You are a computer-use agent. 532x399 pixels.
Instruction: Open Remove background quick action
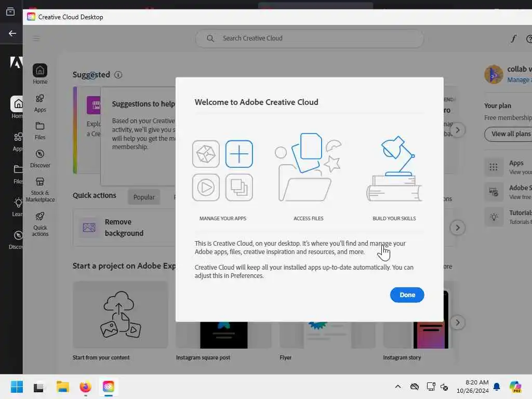click(124, 228)
